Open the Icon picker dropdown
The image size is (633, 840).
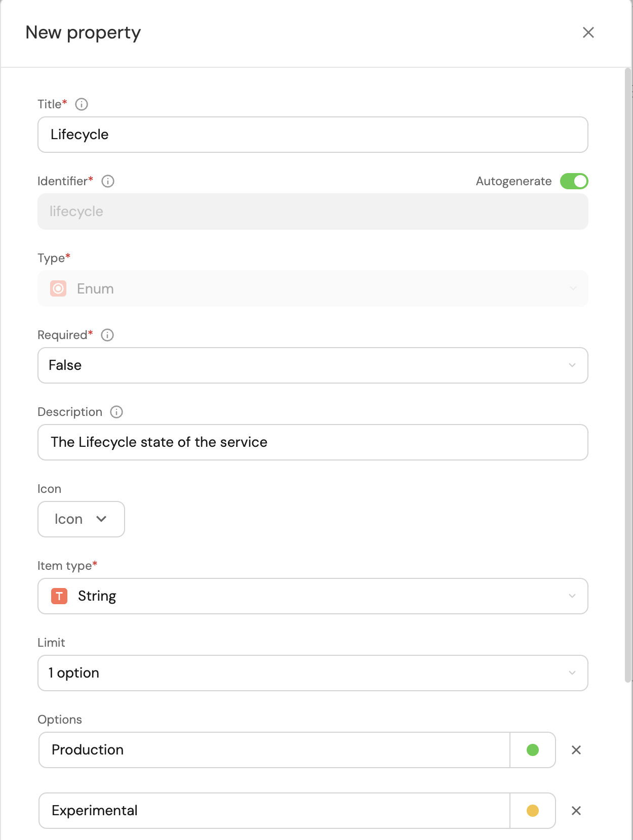[81, 519]
